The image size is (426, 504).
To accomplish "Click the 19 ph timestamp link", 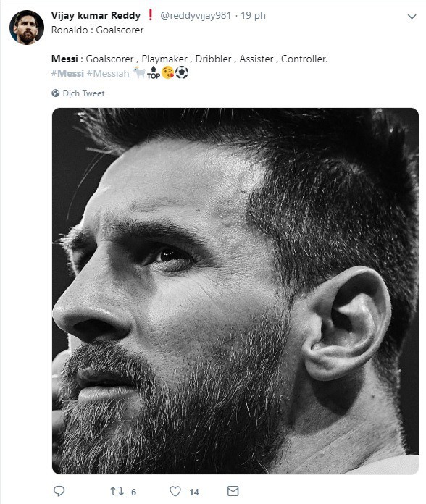I will pyautogui.click(x=253, y=15).
